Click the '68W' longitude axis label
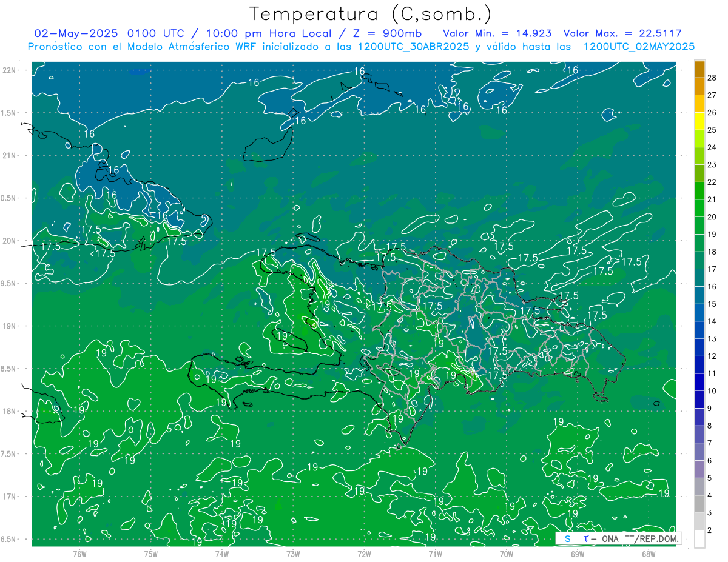This screenshot has height=562, width=728. 649,554
